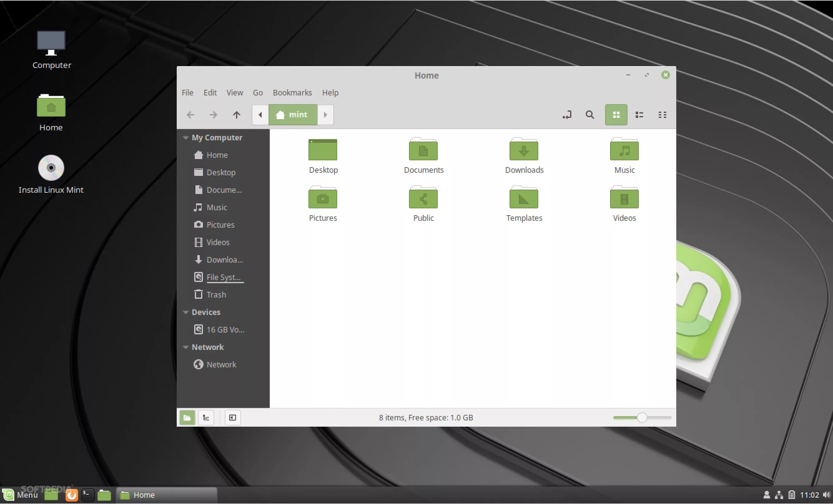
Task: Open the Bookmarks menu
Action: coord(292,93)
